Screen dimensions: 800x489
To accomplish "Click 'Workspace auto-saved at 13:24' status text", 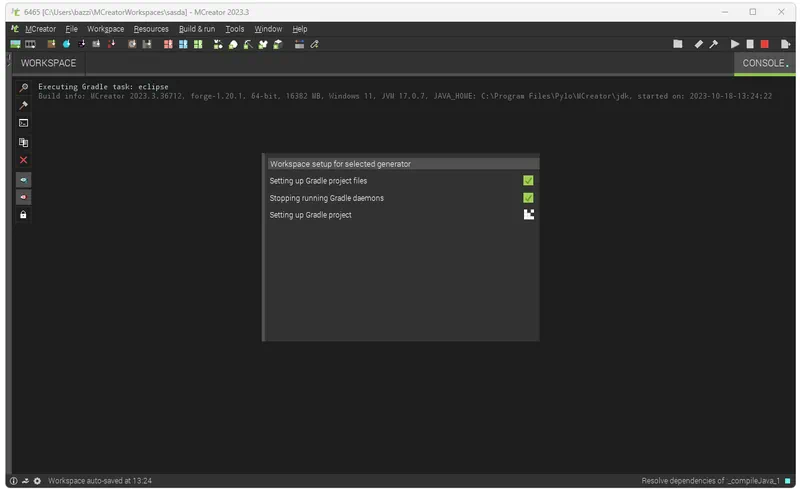I will [100, 481].
